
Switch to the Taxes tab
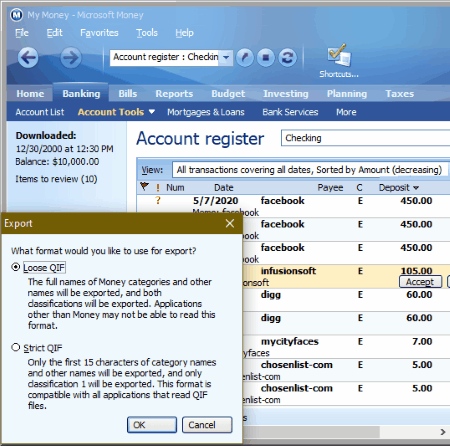coord(400,94)
